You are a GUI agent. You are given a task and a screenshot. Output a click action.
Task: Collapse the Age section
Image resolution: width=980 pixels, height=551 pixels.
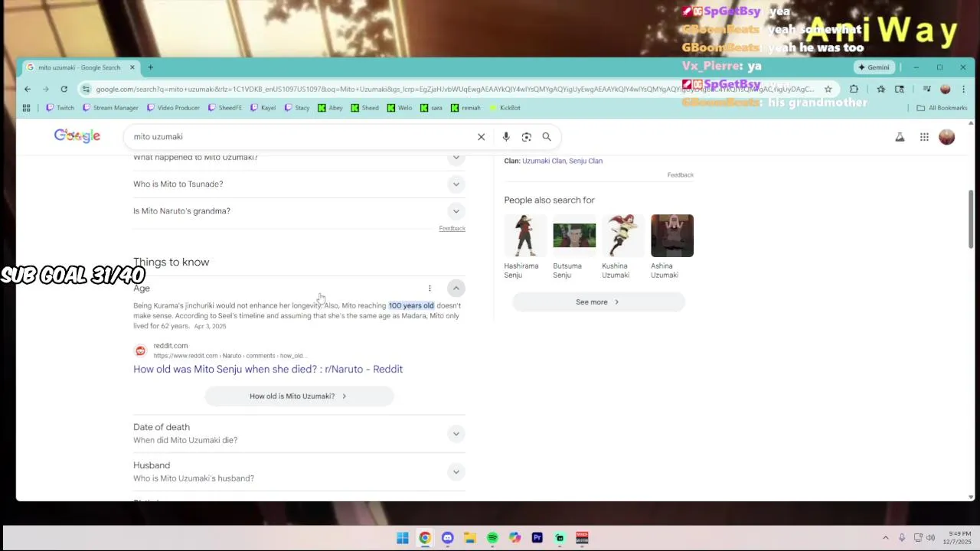456,289
